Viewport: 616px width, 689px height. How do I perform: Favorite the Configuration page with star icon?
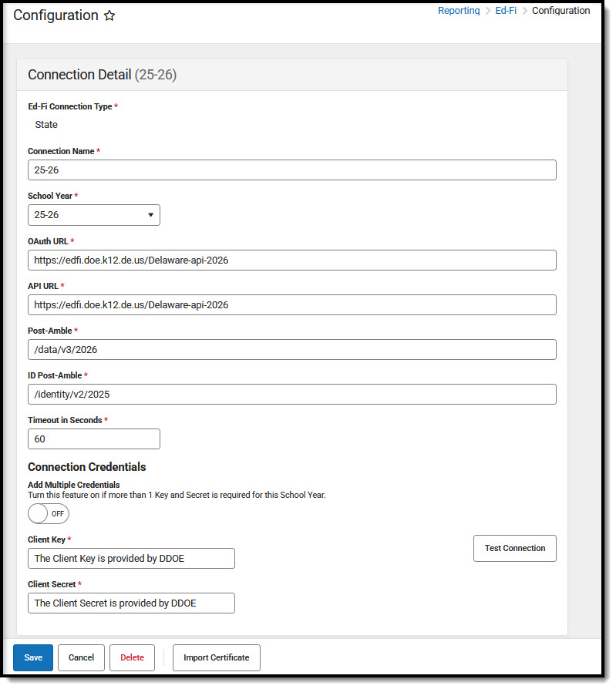tap(109, 16)
